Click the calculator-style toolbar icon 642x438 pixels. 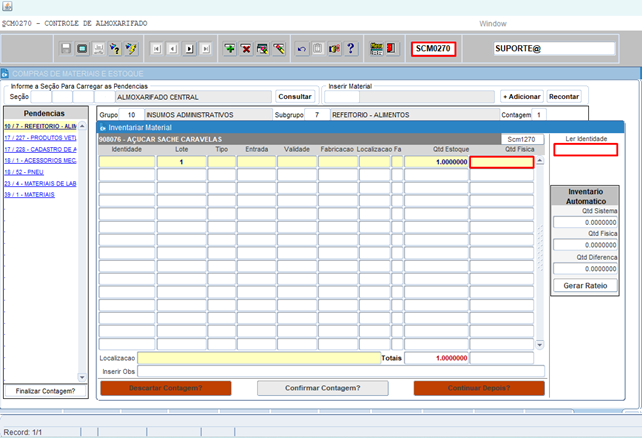(x=376, y=49)
